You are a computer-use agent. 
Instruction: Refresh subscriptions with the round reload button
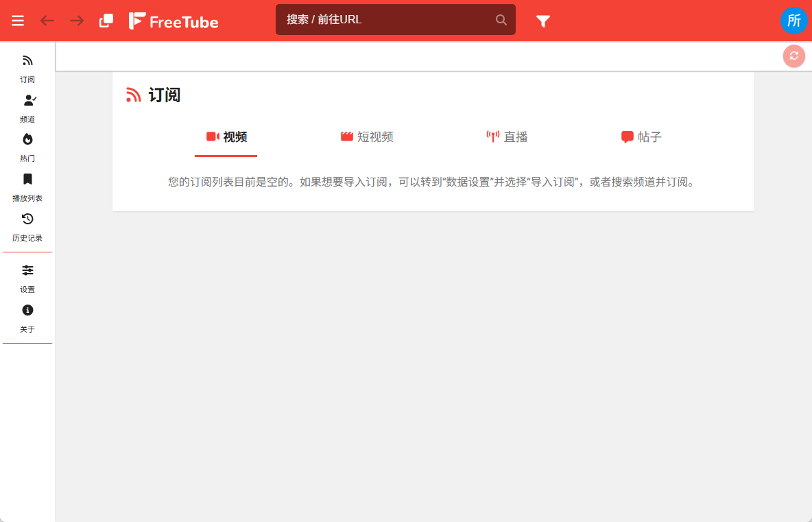tap(794, 56)
